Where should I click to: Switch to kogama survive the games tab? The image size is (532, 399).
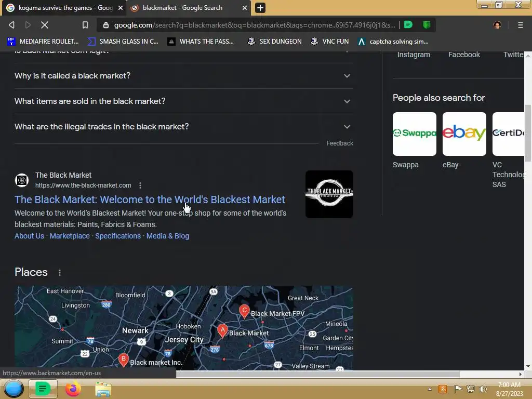[64, 8]
